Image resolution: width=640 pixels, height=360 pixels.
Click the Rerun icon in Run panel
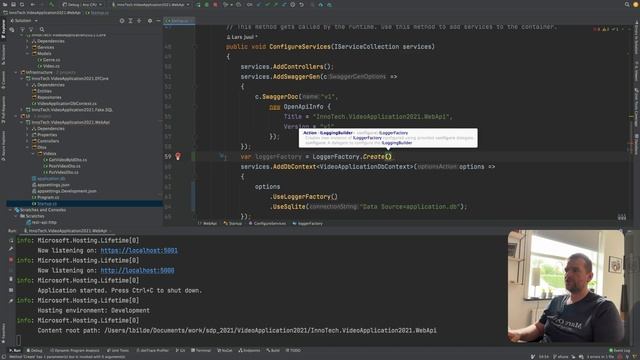[11, 240]
